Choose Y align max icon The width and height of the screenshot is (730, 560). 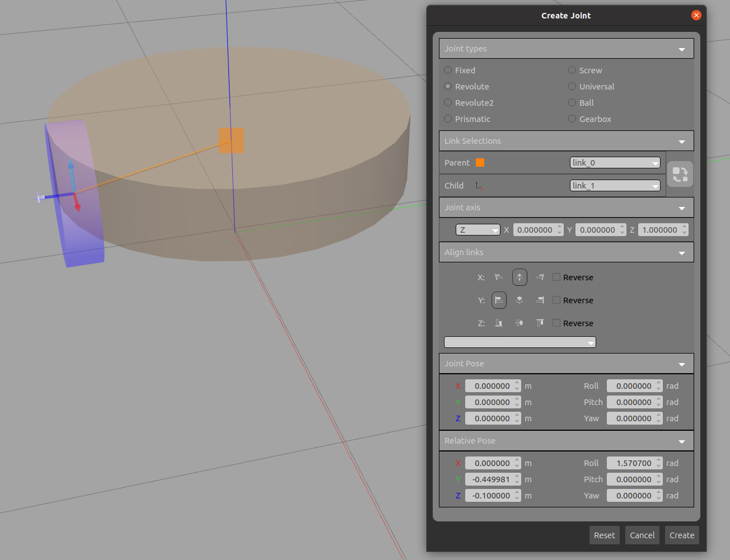540,300
